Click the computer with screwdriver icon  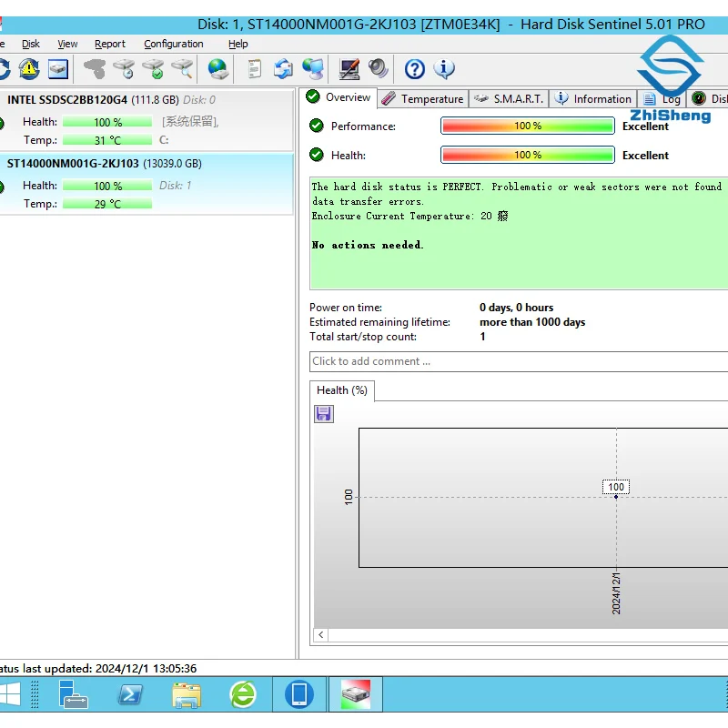pos(349,69)
